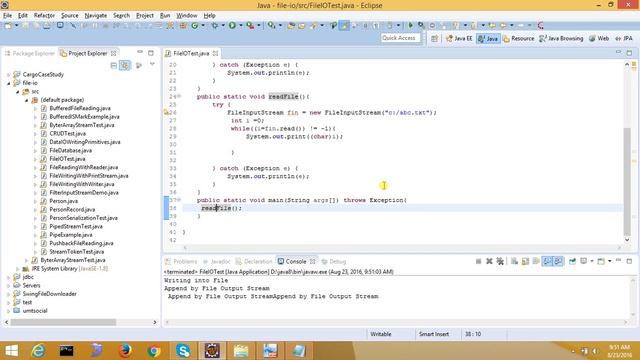Expand the CargoCaseStudy project

[x=9, y=75]
